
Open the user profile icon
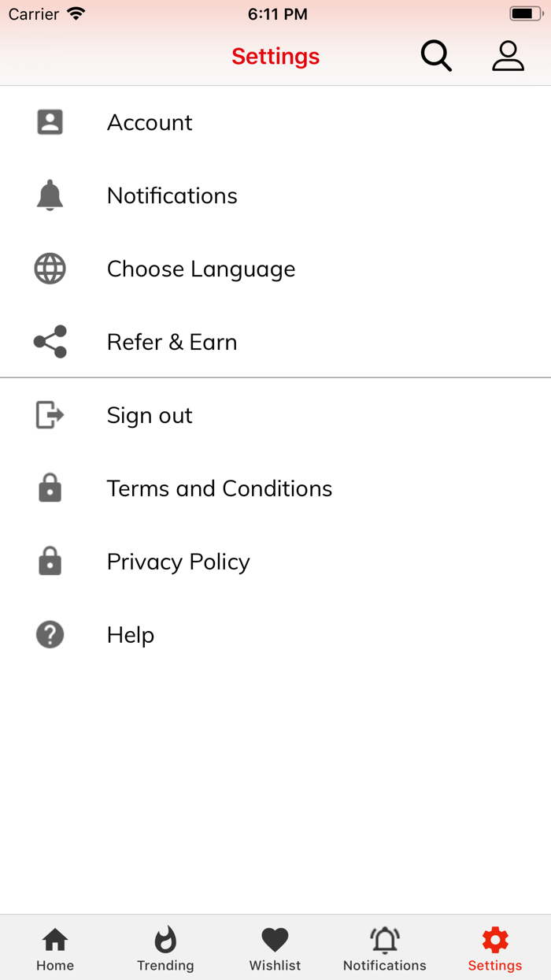coord(508,56)
